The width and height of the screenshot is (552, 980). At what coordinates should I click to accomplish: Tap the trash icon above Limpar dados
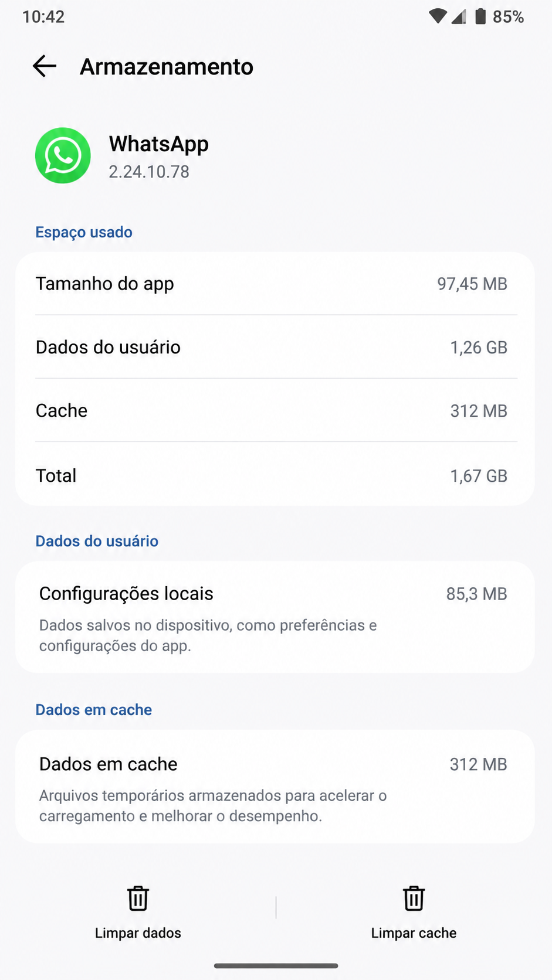[x=138, y=898]
